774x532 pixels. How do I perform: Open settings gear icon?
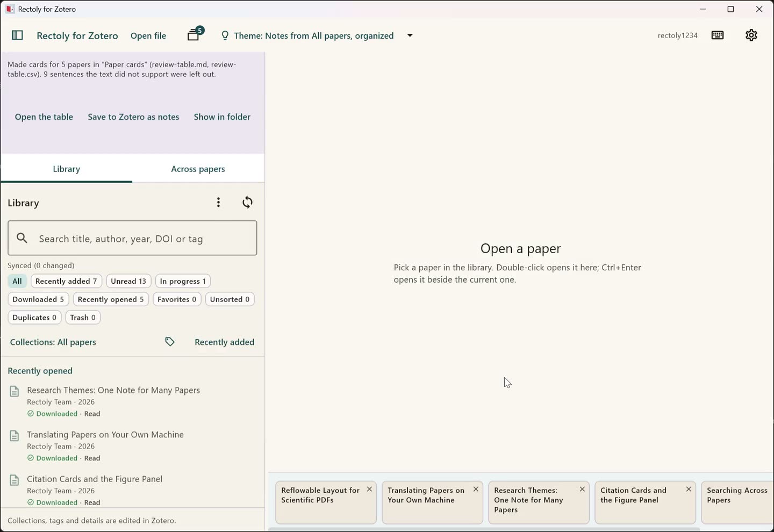[751, 35]
